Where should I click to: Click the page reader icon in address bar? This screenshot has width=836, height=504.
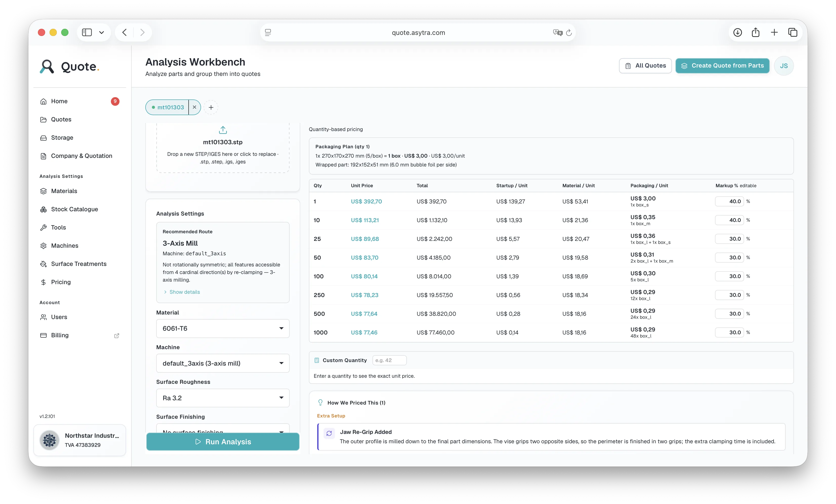[268, 33]
